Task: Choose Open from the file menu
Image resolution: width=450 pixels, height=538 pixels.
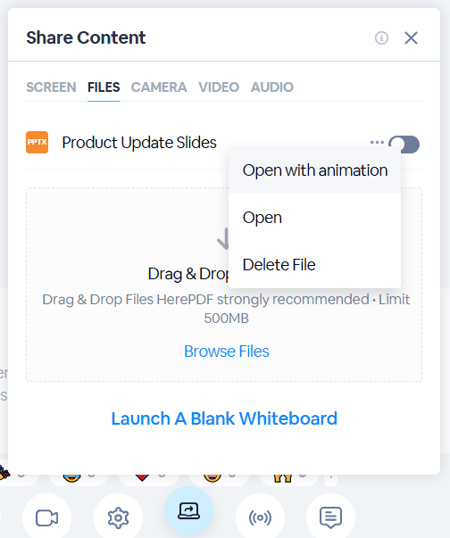Action: (x=315, y=218)
